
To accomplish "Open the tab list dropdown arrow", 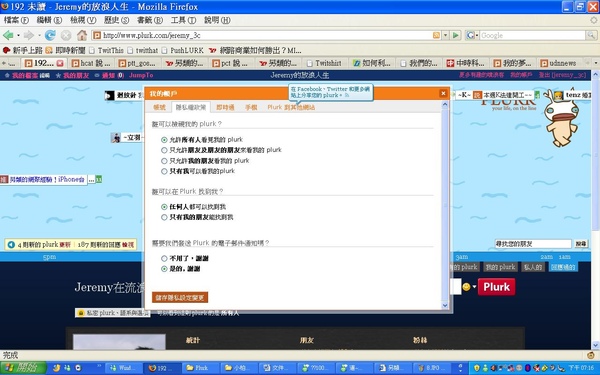I will point(595,63).
